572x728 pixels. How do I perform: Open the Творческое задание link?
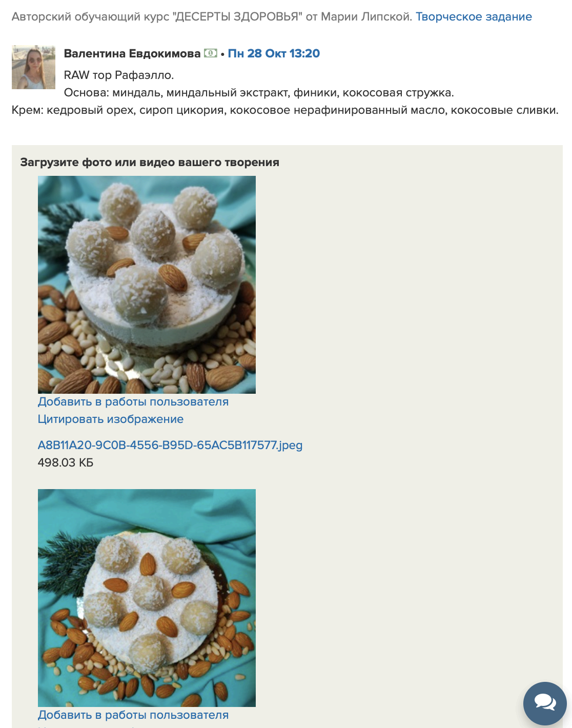pyautogui.click(x=474, y=16)
